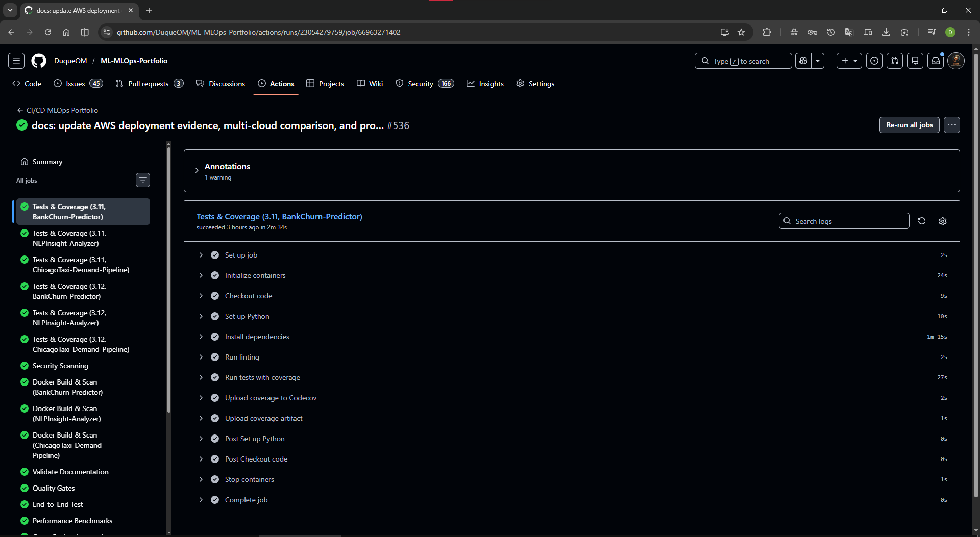Bookmark this page with star icon
980x537 pixels.
click(741, 32)
